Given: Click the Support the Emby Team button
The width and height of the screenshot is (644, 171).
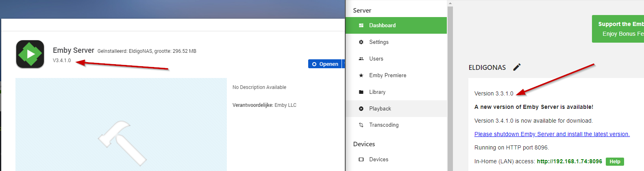Looking at the screenshot, I should pos(618,29).
